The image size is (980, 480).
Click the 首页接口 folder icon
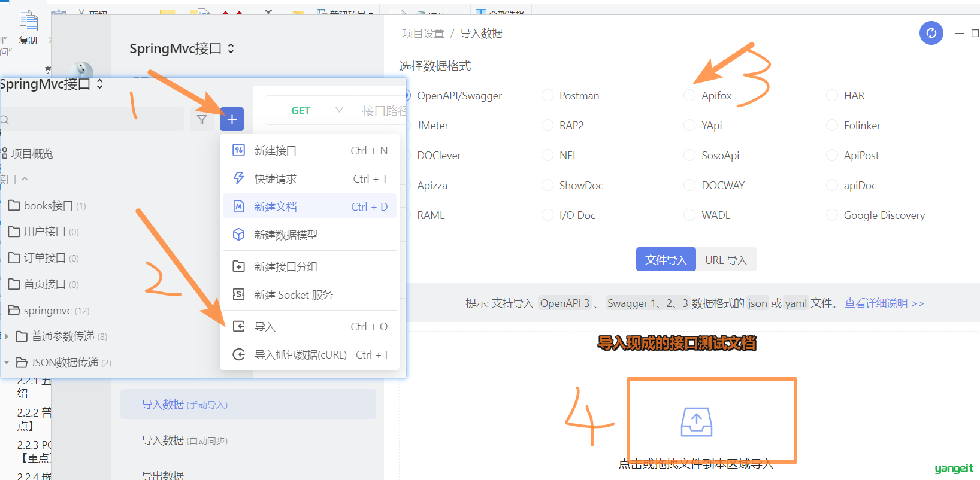(14, 284)
